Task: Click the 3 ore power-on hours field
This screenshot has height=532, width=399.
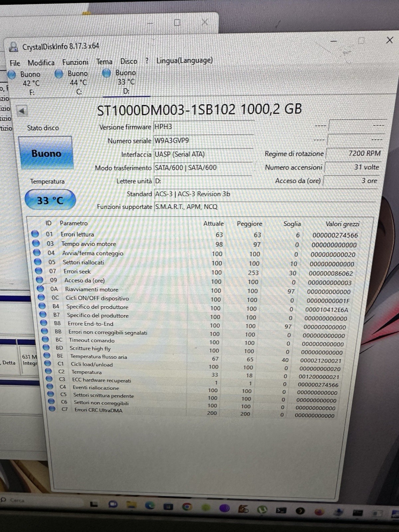Action: click(351, 181)
